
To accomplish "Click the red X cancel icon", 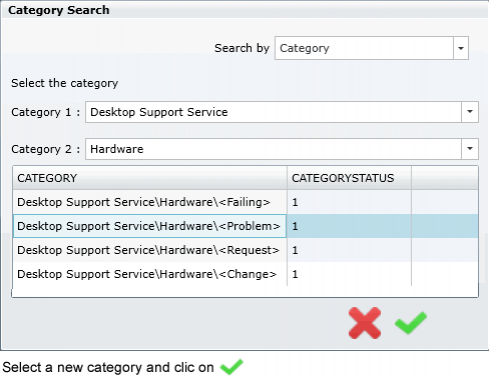I will pyautogui.click(x=365, y=323).
